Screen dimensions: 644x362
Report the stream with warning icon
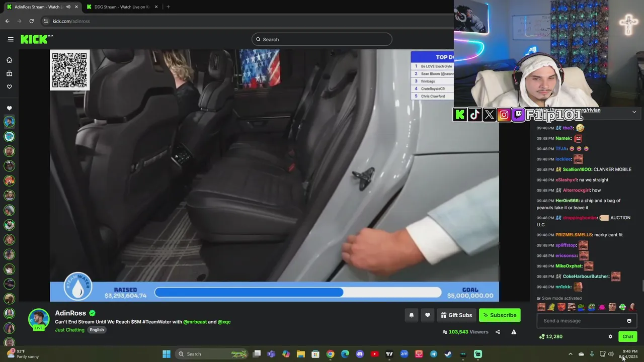coord(514,332)
